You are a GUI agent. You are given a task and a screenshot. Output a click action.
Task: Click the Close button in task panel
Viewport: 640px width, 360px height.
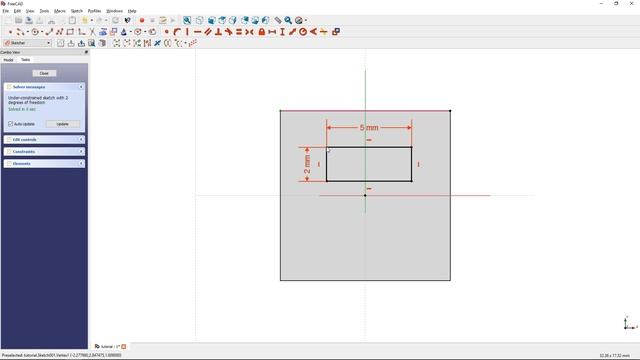[x=44, y=73]
